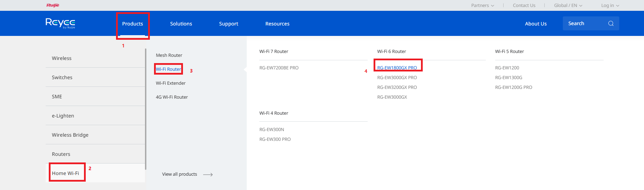Choose Wi-Fi Extender subcategory
The image size is (644, 190).
[171, 83]
